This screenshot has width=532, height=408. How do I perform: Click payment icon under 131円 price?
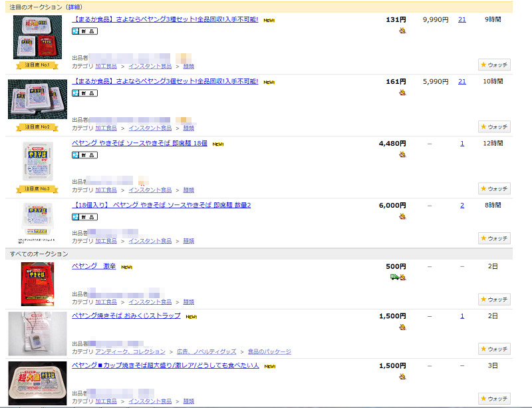point(402,31)
